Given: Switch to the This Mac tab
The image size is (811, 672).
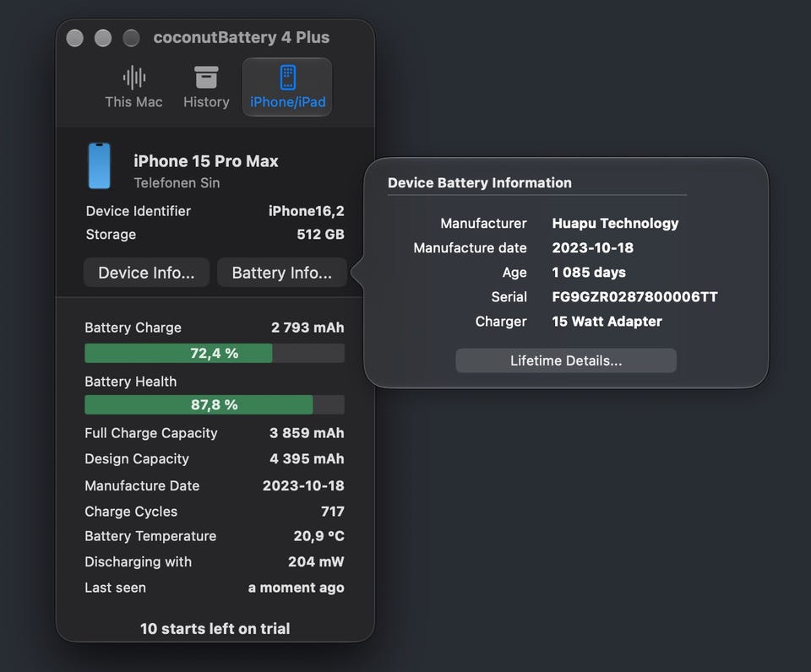Looking at the screenshot, I should (x=133, y=87).
